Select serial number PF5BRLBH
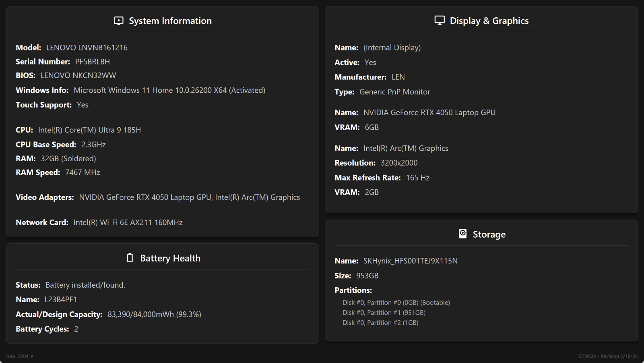 (93, 62)
